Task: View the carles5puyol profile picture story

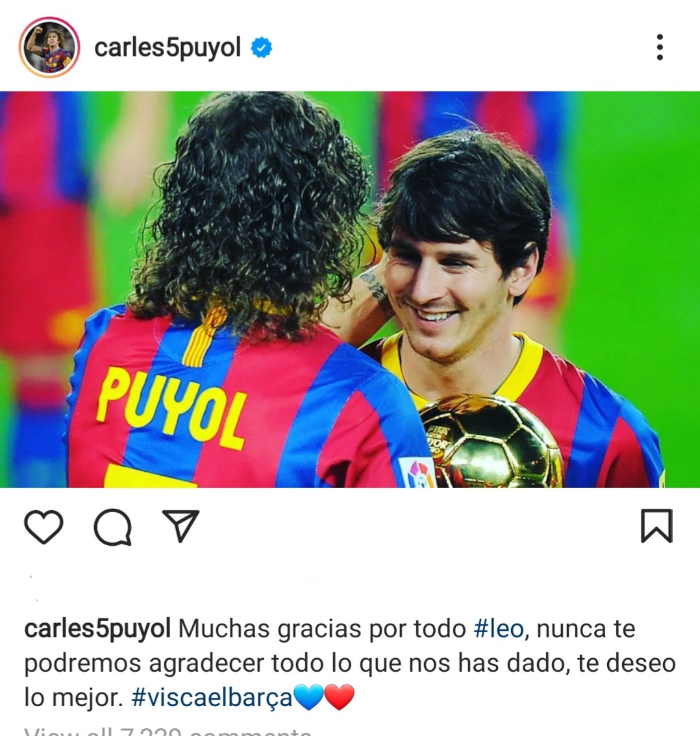Action: (x=49, y=47)
